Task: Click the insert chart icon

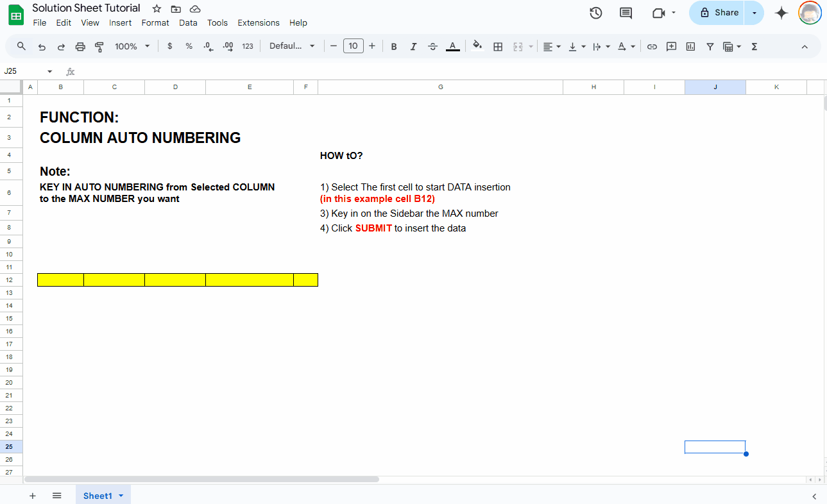Action: point(690,46)
